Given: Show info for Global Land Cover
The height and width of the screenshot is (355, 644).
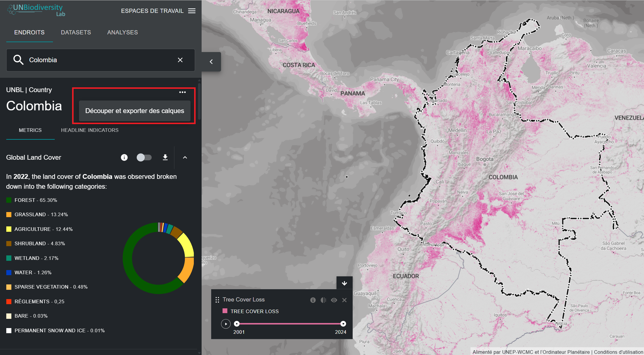Looking at the screenshot, I should tap(124, 157).
